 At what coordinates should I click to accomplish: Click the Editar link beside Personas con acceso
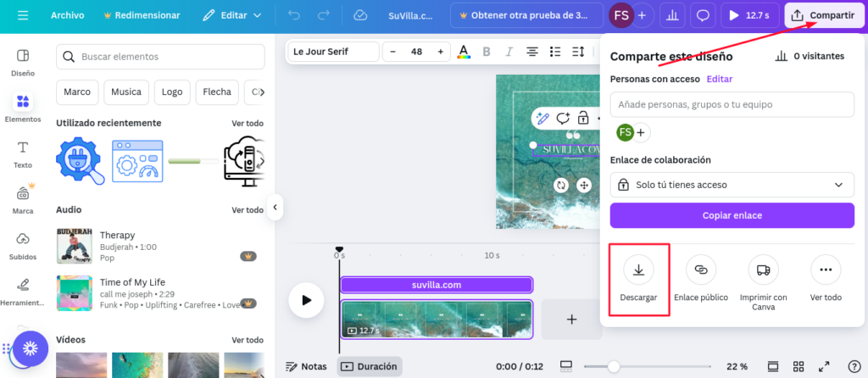(720, 79)
